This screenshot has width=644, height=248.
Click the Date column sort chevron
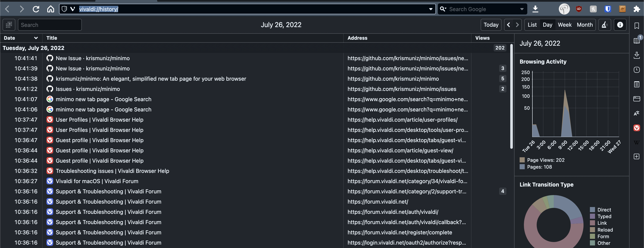[36, 38]
